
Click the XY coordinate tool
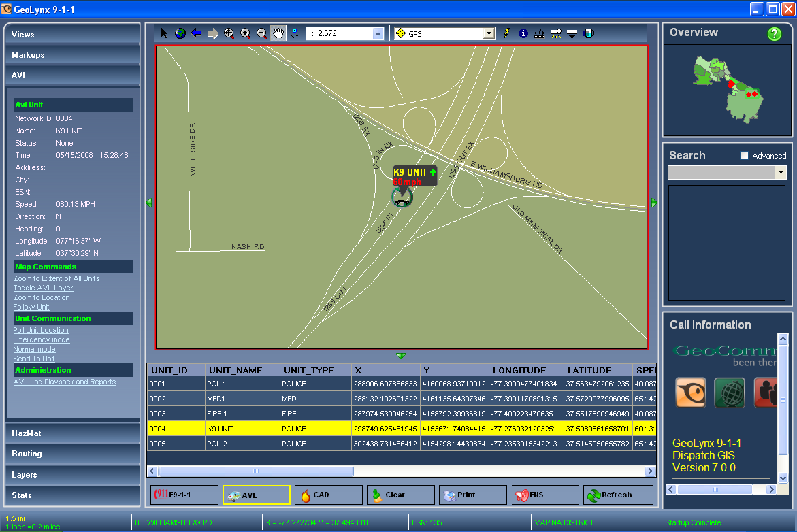tap(294, 33)
